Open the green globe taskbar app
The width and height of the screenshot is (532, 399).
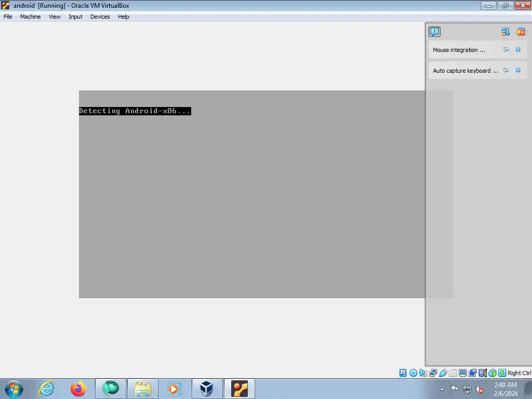pyautogui.click(x=111, y=389)
